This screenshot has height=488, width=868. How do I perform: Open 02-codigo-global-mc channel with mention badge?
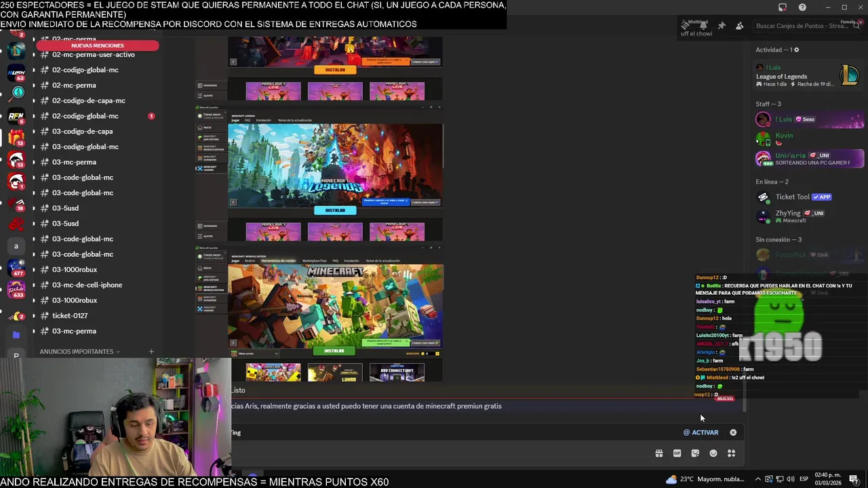98,116
